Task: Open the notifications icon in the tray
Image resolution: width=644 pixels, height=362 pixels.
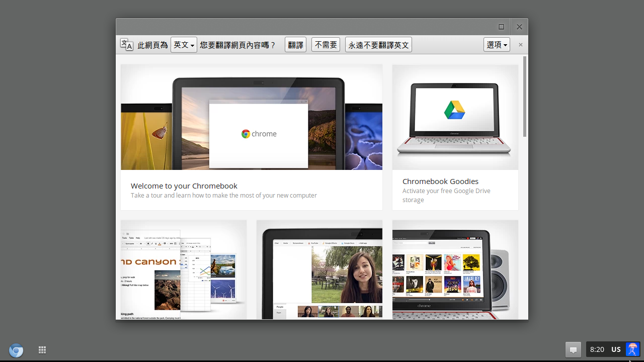Action: [x=573, y=349]
